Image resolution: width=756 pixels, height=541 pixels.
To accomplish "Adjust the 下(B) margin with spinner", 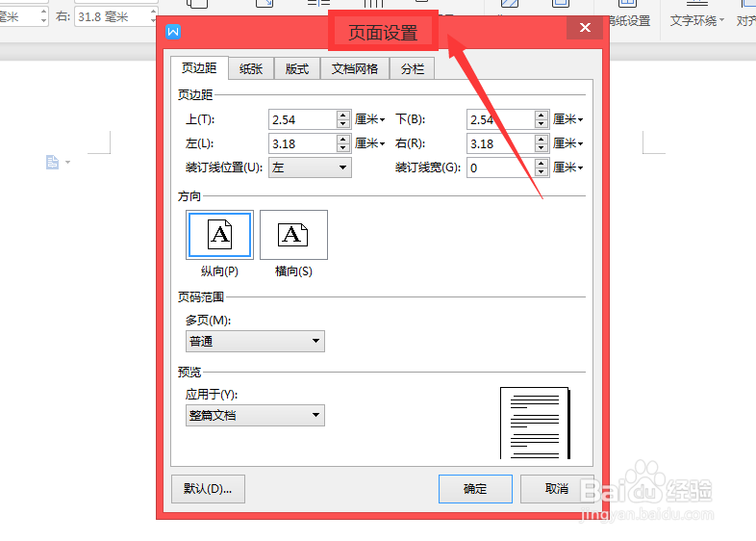I will click(x=542, y=119).
